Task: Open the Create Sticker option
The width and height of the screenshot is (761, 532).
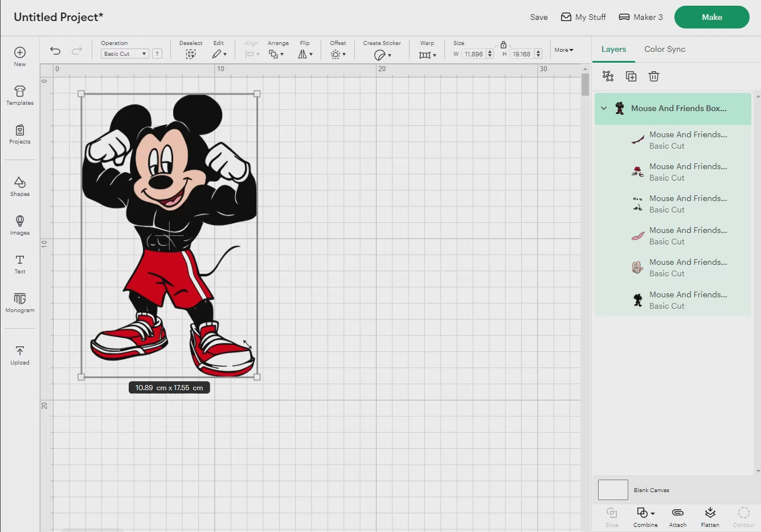Action: tap(382, 55)
